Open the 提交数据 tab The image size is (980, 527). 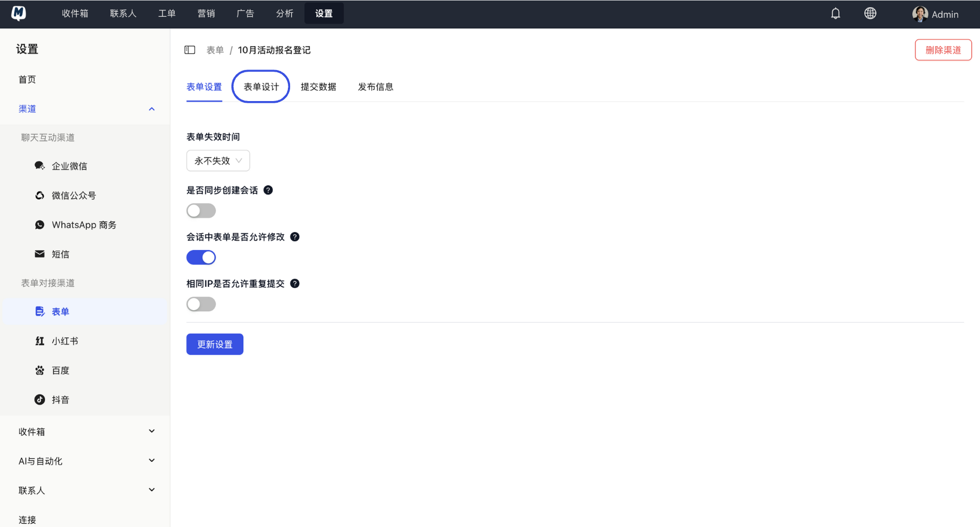click(x=318, y=86)
